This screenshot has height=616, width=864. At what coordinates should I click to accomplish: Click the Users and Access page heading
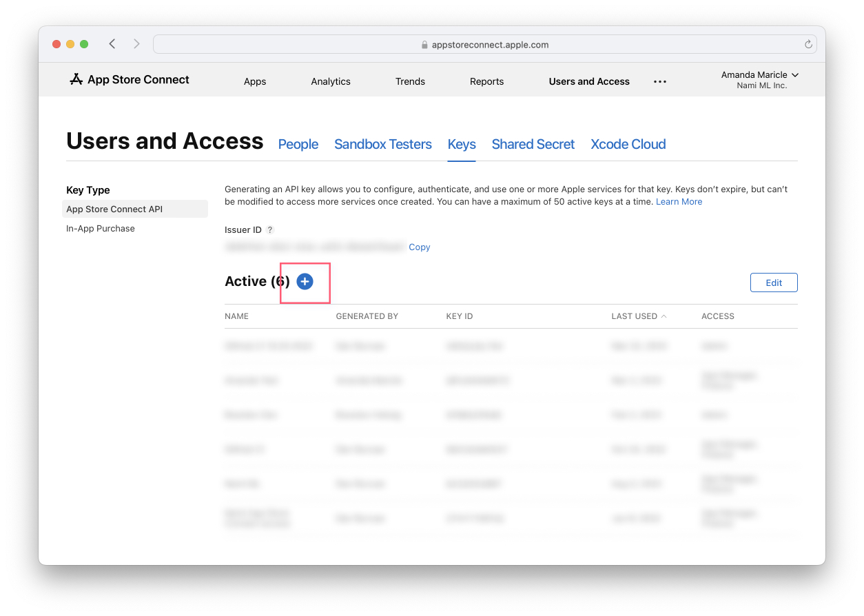click(x=165, y=141)
